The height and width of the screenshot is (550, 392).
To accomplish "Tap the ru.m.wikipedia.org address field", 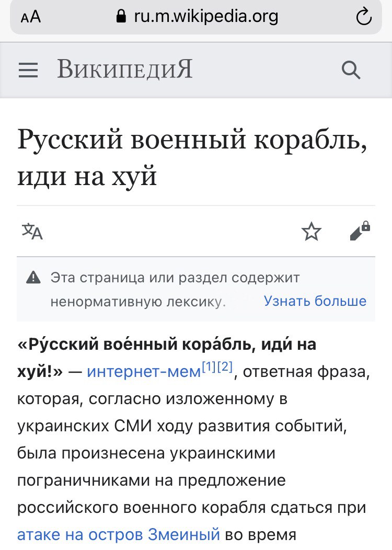I will coord(205,17).
